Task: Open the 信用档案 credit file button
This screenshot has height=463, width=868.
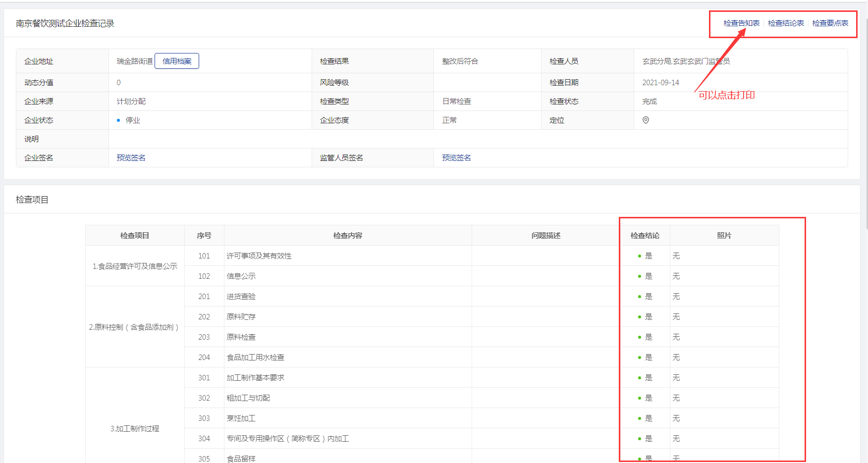Action: tap(177, 61)
